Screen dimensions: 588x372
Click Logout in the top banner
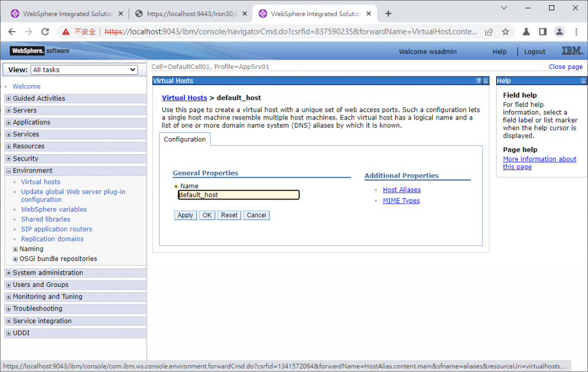tap(535, 51)
